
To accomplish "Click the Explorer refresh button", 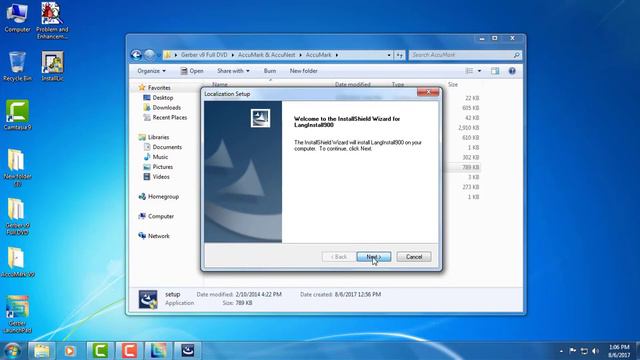I will pyautogui.click(x=400, y=55).
